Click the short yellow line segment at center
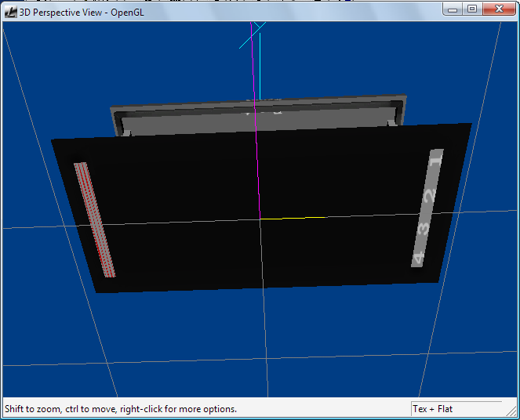 click(x=292, y=218)
